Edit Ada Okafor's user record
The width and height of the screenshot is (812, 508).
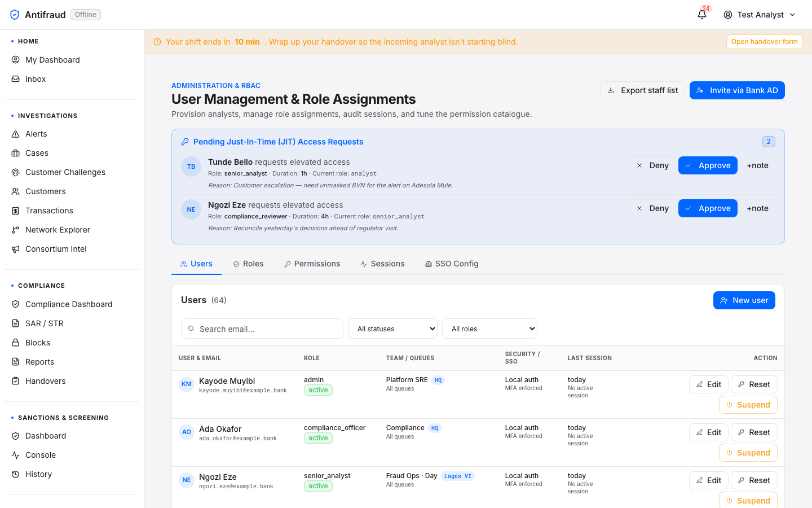708,432
